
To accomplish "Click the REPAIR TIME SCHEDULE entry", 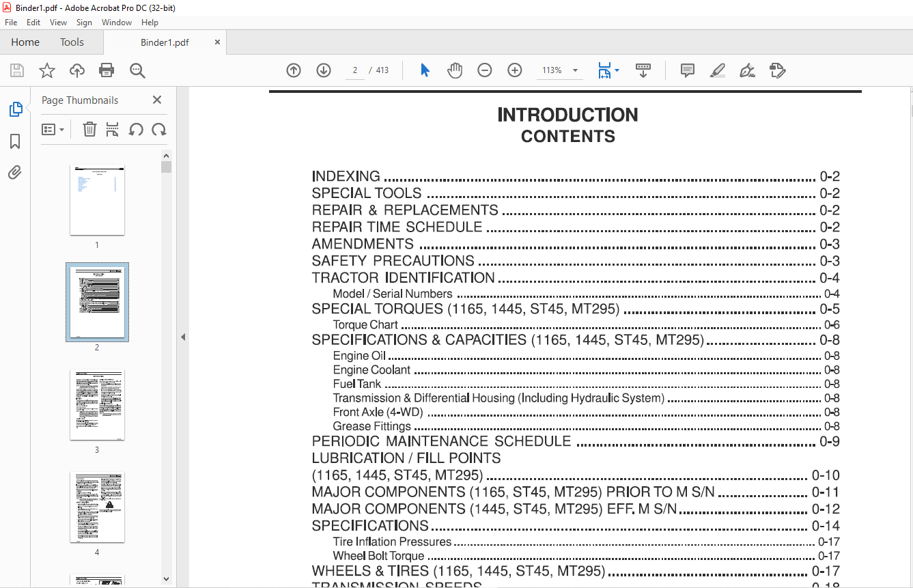I will coord(576,227).
